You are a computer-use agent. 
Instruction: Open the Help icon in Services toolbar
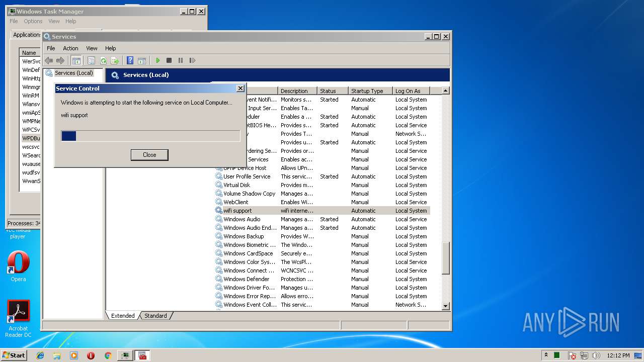tap(130, 60)
